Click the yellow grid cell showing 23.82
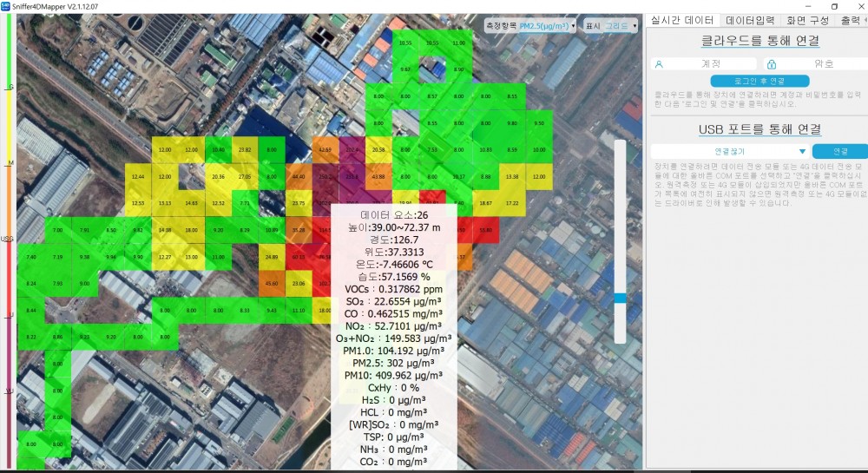Screen dimensions: 868x473 (x=245, y=150)
